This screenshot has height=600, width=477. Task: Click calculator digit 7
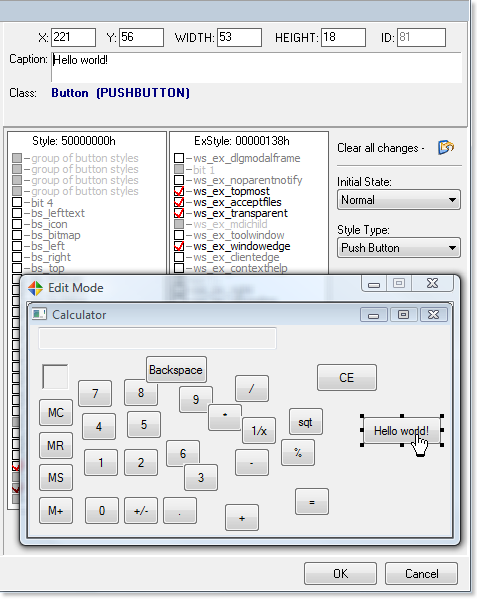pyautogui.click(x=95, y=393)
